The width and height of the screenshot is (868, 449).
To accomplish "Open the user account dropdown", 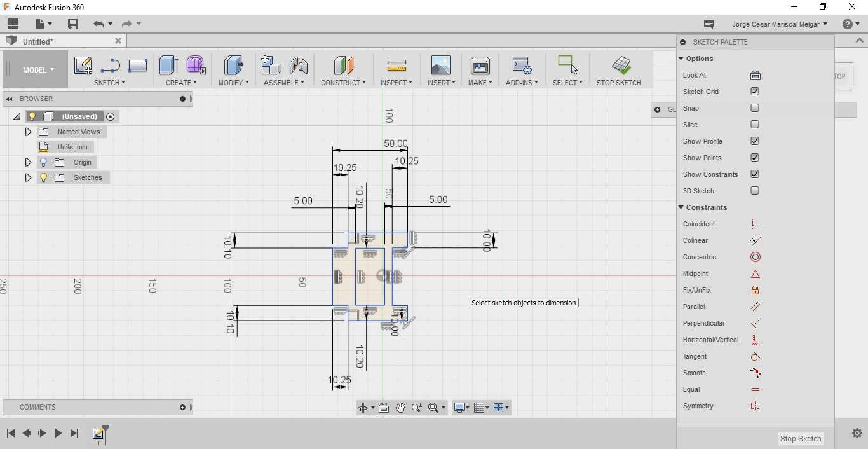I will (x=780, y=24).
